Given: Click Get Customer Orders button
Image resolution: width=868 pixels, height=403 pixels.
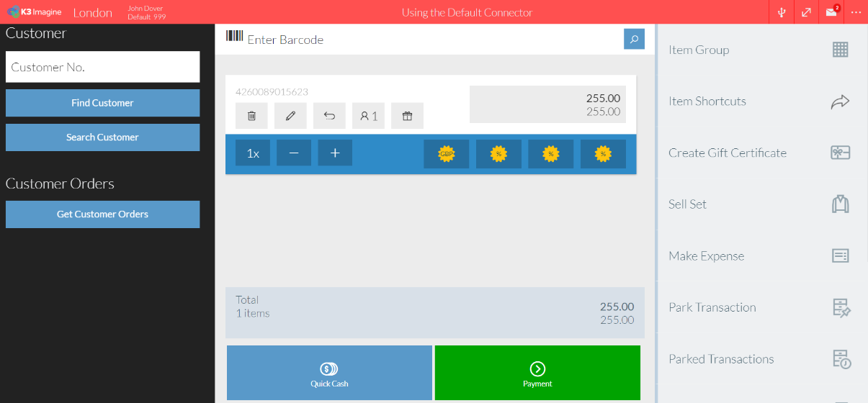Looking at the screenshot, I should point(102,214).
